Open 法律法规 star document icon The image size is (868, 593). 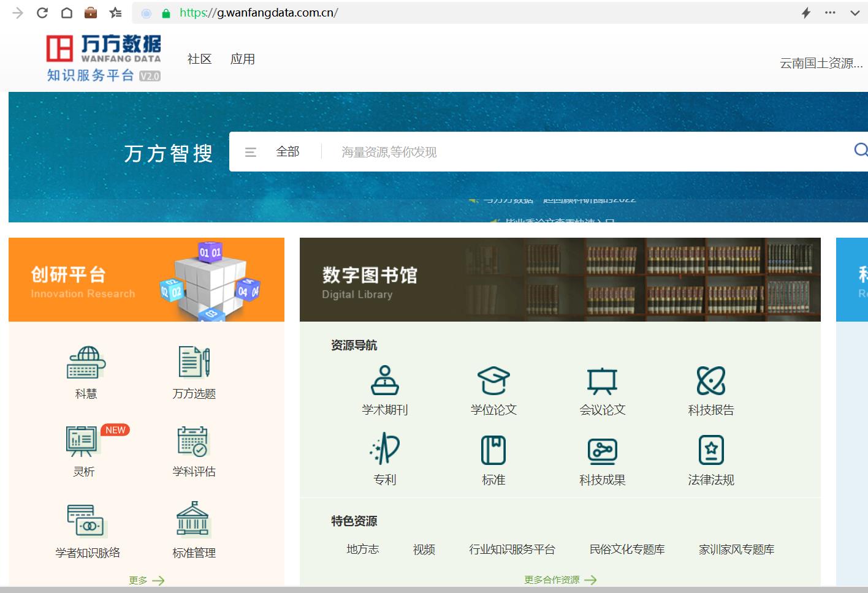point(711,450)
